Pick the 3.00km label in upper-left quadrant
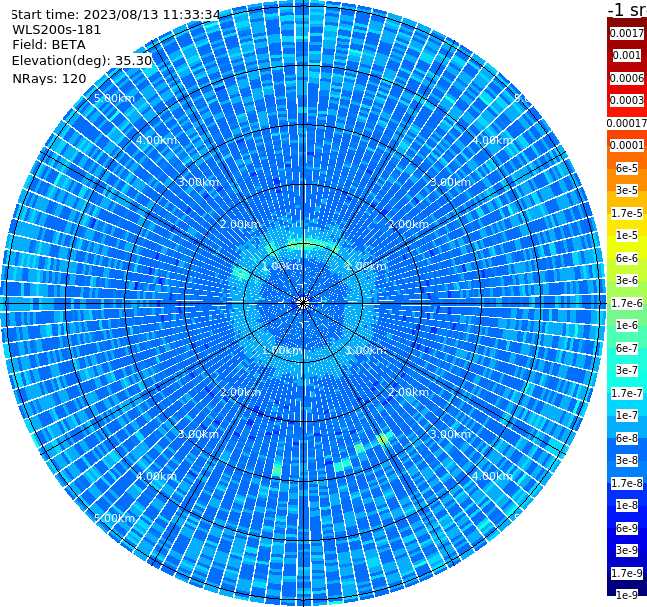 point(198,182)
